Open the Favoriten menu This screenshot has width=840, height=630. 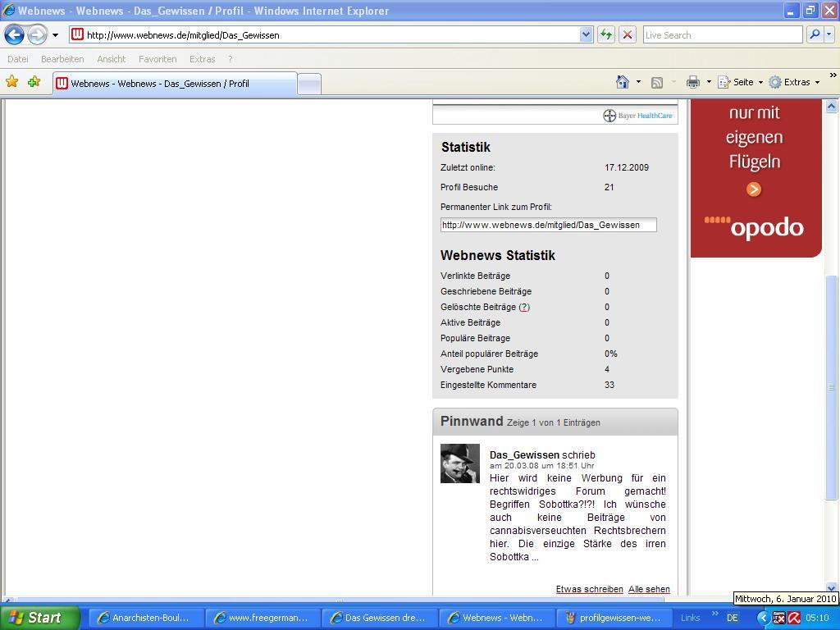pos(157,59)
